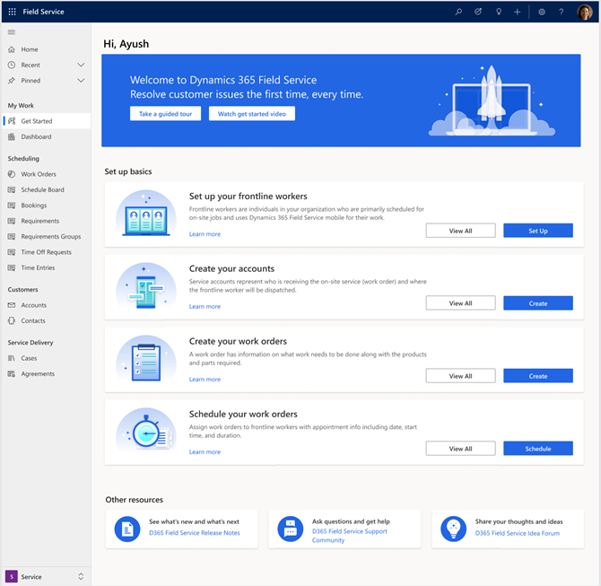Click the Recent clock icon

pyautogui.click(x=11, y=65)
